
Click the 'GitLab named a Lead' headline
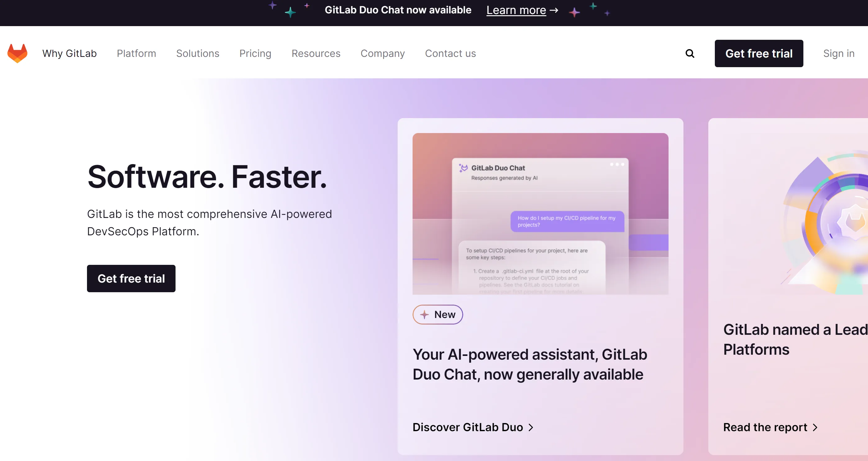click(795, 339)
